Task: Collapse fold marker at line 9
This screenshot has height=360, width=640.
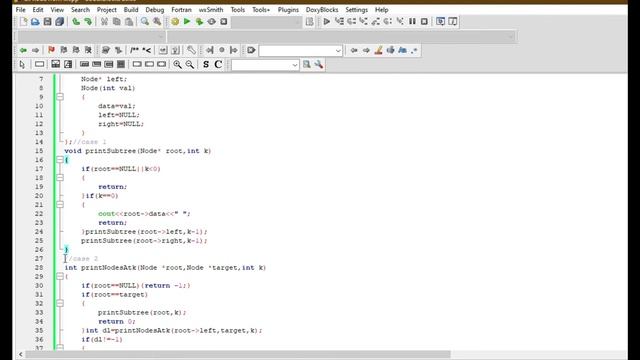Action: 60,97
